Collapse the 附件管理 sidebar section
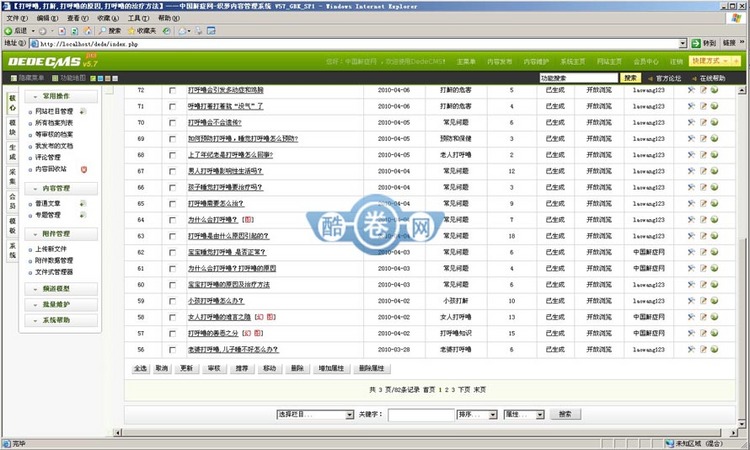The width and height of the screenshot is (750, 450). [61, 234]
